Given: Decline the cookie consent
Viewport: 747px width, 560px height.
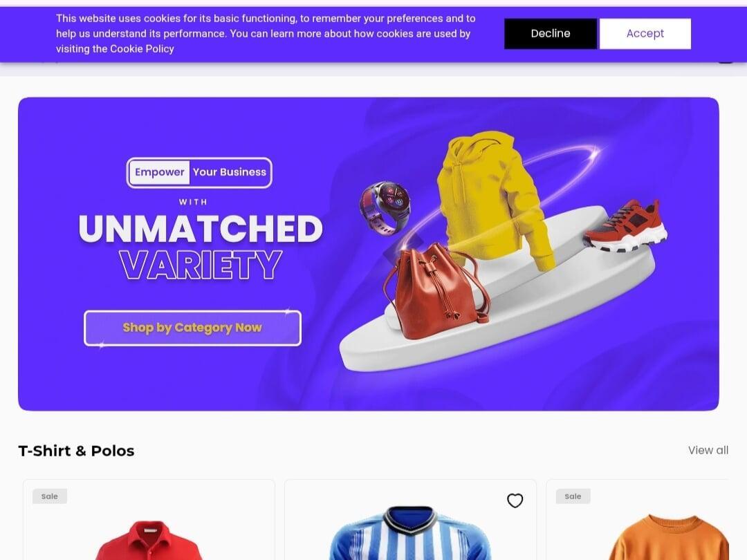Looking at the screenshot, I should [551, 33].
